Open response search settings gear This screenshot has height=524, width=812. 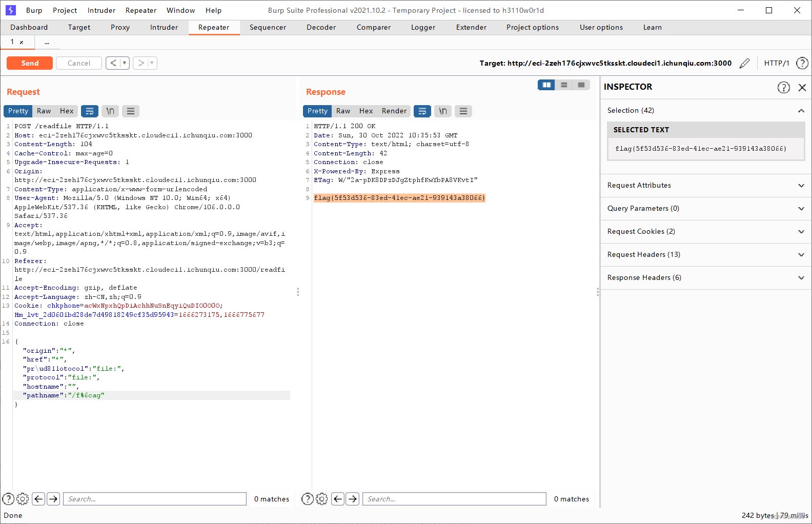pos(322,499)
